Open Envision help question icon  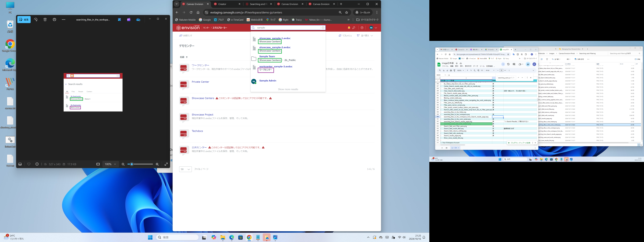pyautogui.click(x=362, y=28)
